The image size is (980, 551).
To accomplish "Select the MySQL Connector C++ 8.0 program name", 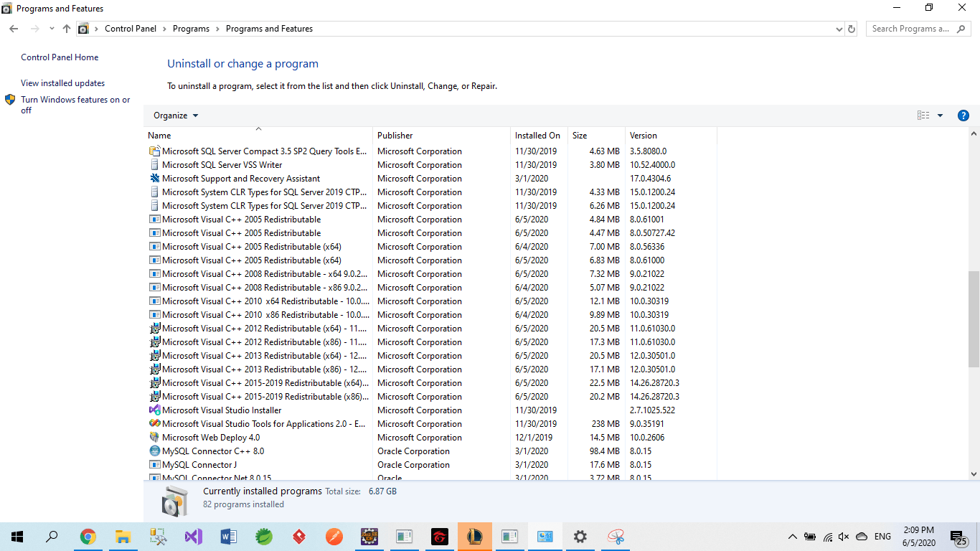I will [x=213, y=451].
